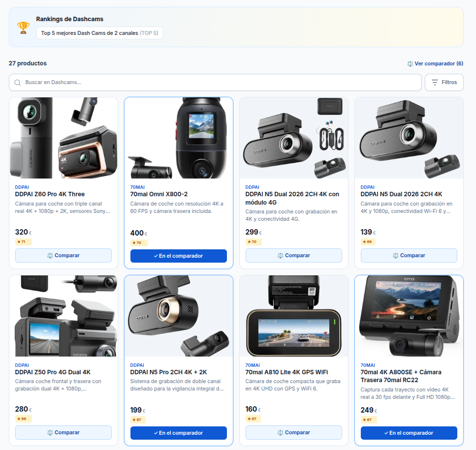Click the star rating 69 badge on Z50 Pro
Image resolution: width=476 pixels, height=450 pixels.
(23, 419)
